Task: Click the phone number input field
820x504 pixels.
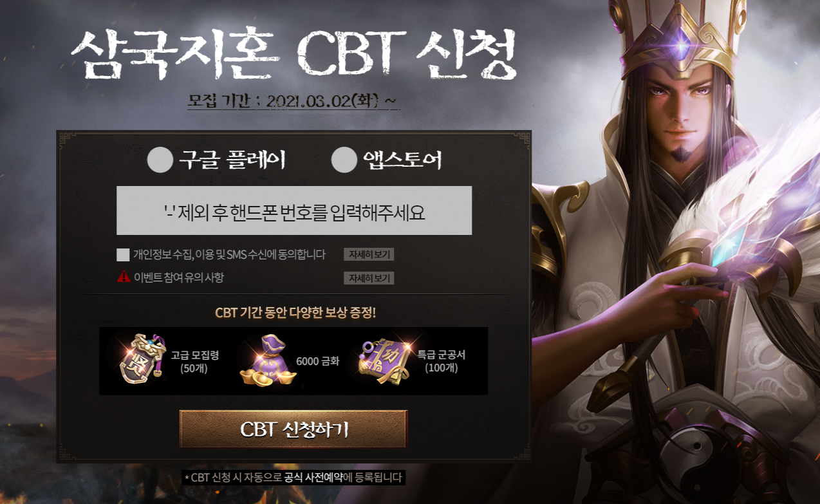Action: pos(294,210)
